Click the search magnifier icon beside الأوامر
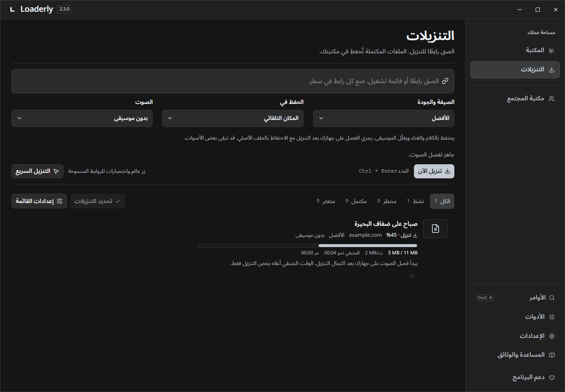Screen dimensions: 565x392 (x=552, y=298)
